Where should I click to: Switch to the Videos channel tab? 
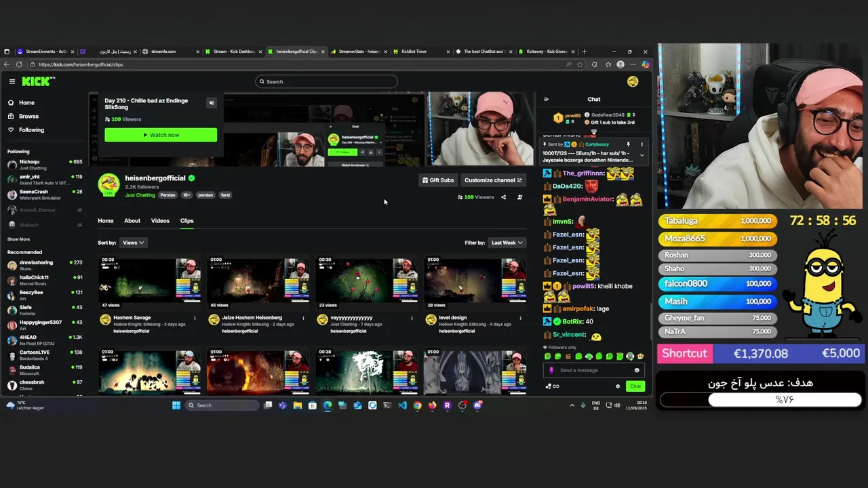click(160, 221)
